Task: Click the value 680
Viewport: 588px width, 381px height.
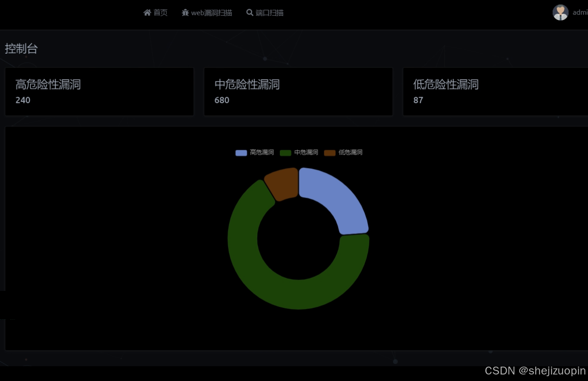Action: 222,100
